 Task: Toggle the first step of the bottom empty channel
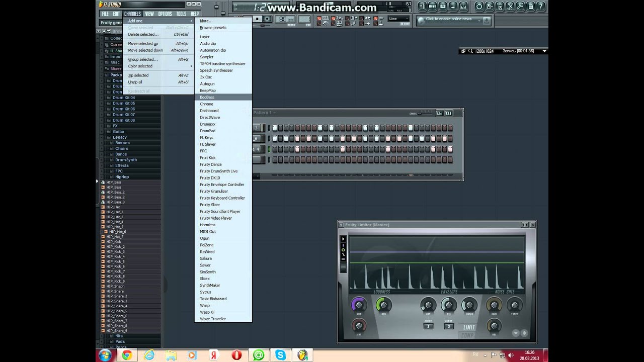pyautogui.click(x=275, y=159)
